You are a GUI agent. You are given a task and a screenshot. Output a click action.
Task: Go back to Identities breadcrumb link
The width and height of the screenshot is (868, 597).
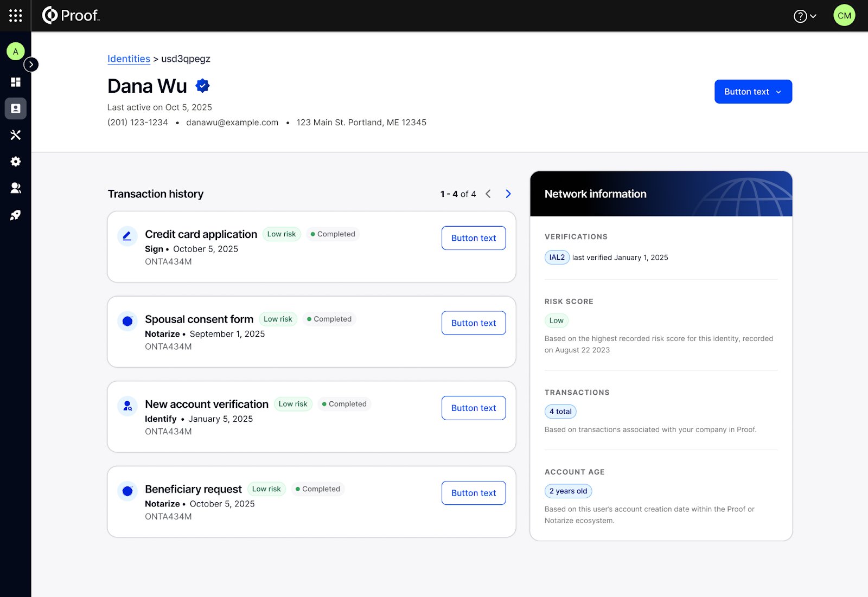129,59
